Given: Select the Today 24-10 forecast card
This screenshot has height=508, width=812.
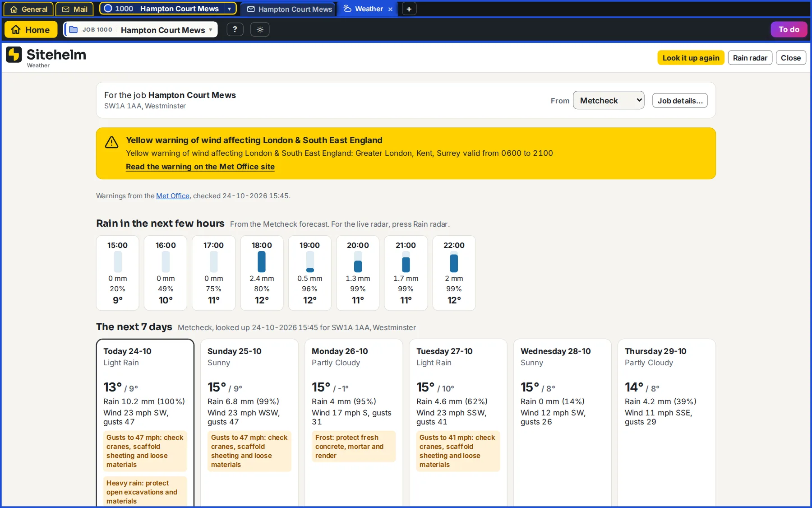Looking at the screenshot, I should (145, 423).
